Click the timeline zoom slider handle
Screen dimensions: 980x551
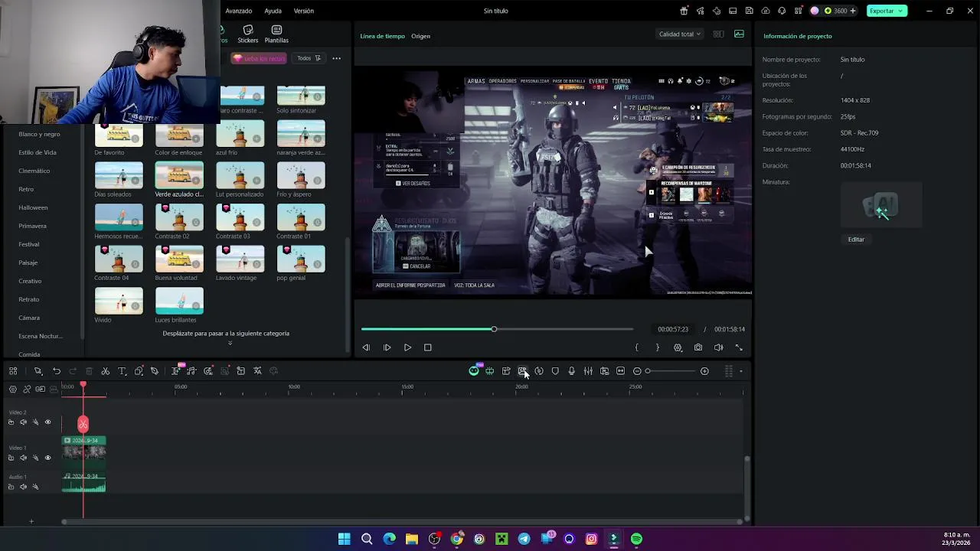648,371
